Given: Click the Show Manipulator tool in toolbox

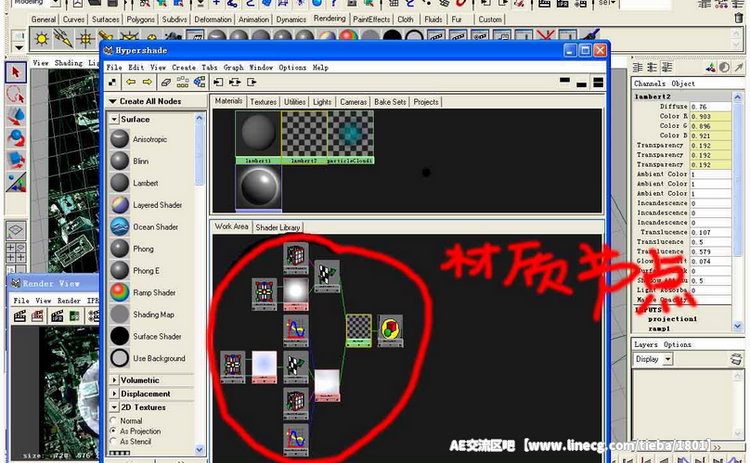Looking at the screenshot, I should [16, 182].
